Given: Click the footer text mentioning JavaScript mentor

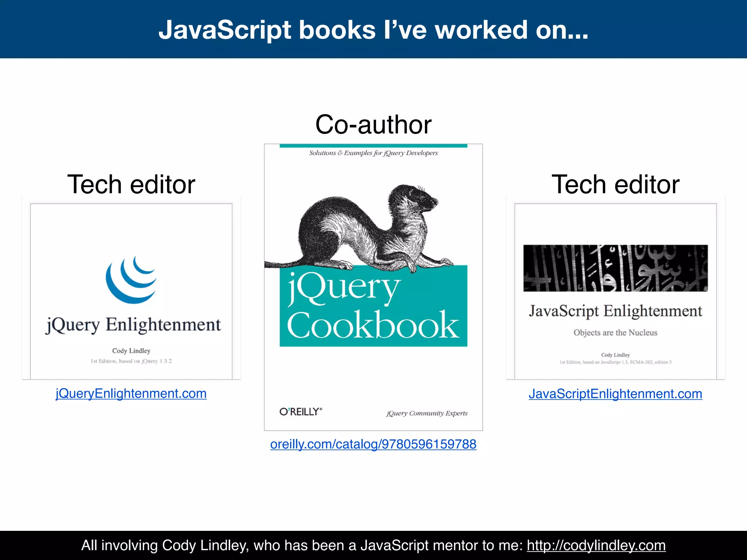Looking at the screenshot, I should [303, 545].
